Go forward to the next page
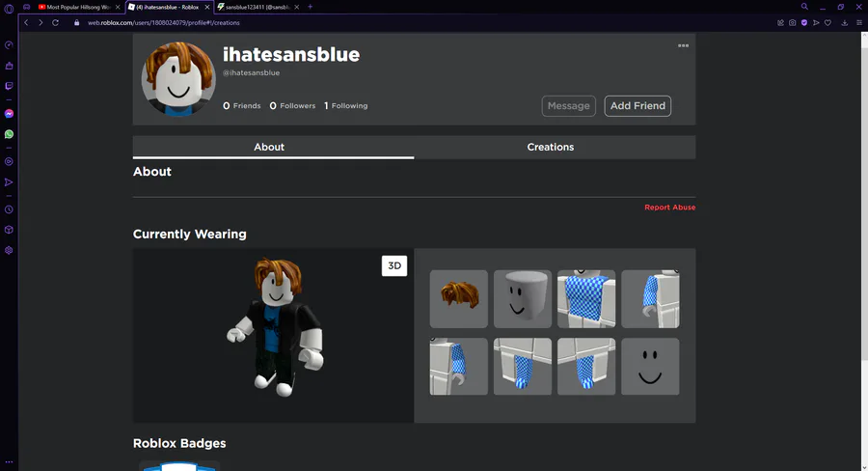 click(41, 23)
